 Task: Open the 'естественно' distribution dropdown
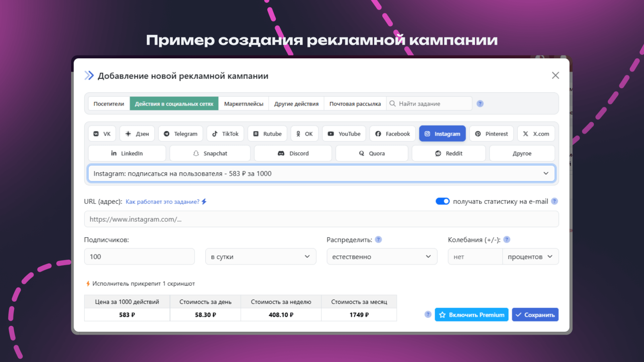(x=382, y=257)
